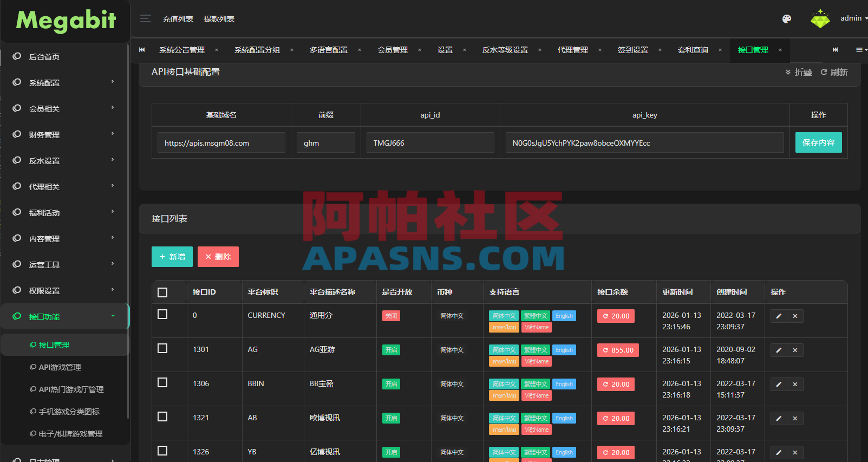Switch to the 会员管理 tab
Screen dimensions: 868x462
coord(393,50)
